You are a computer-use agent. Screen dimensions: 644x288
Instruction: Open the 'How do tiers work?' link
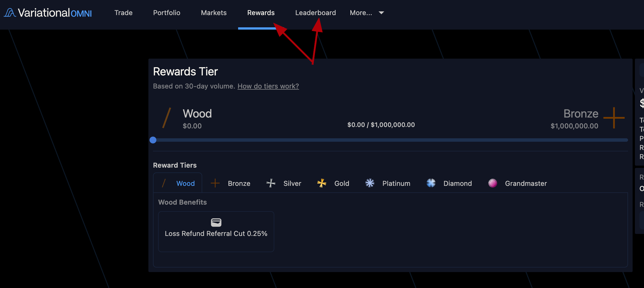(x=268, y=86)
